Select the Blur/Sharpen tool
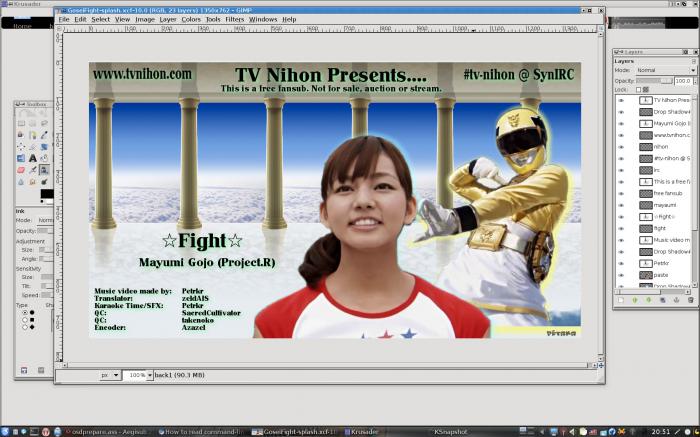 pos(21,181)
